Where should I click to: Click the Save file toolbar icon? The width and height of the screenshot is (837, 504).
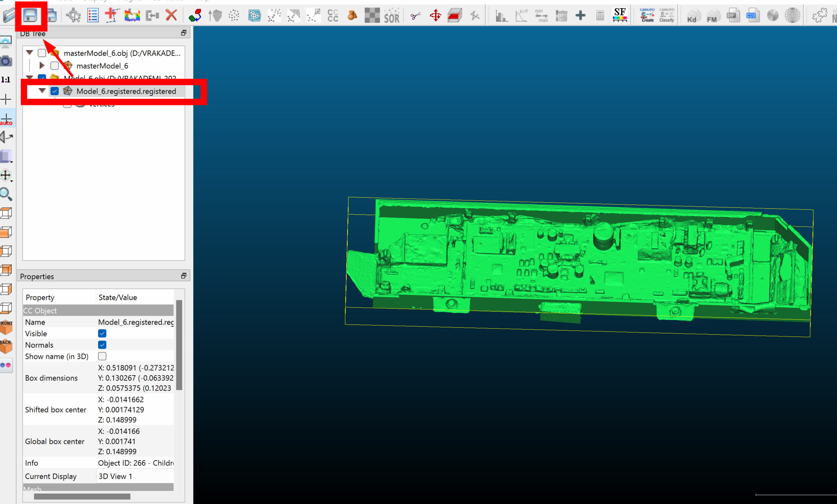(x=30, y=16)
